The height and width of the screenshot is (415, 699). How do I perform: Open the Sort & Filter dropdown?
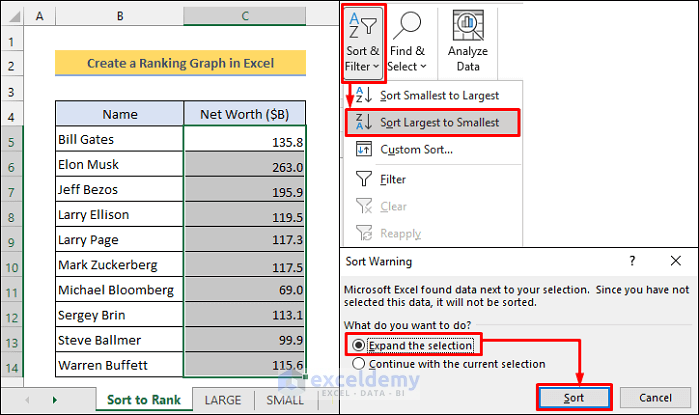click(363, 43)
